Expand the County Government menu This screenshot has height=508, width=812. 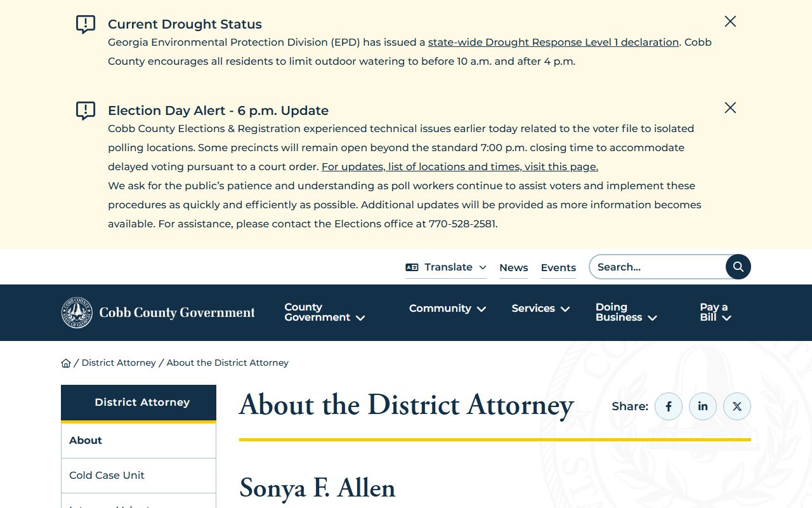click(x=325, y=312)
